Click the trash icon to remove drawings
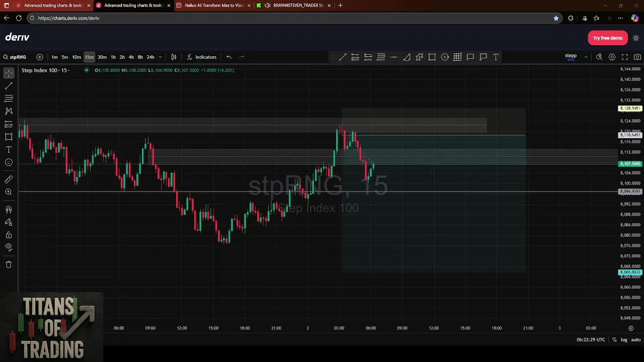644x362 pixels. (9, 264)
